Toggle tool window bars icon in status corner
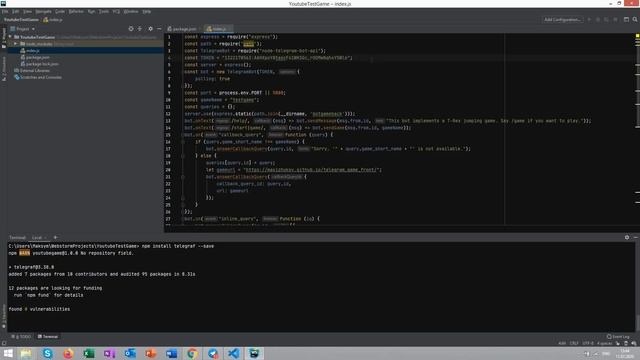Screen dimensions: 640x360 (4, 344)
